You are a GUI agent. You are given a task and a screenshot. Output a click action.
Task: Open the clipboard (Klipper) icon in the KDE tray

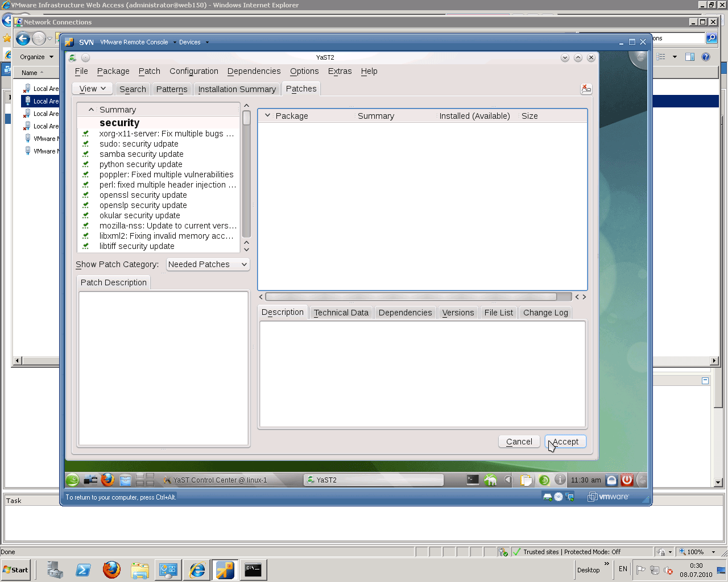527,480
